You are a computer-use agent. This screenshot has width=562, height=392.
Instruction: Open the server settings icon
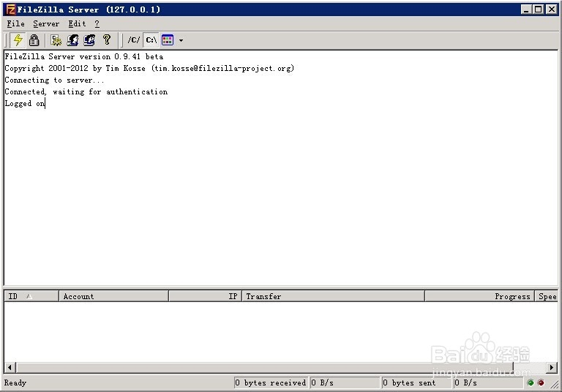tap(56, 39)
